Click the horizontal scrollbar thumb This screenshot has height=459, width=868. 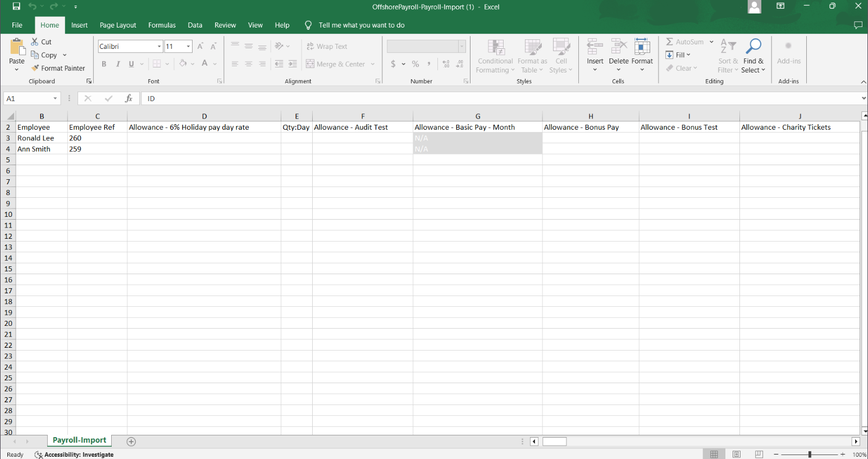[555, 442]
